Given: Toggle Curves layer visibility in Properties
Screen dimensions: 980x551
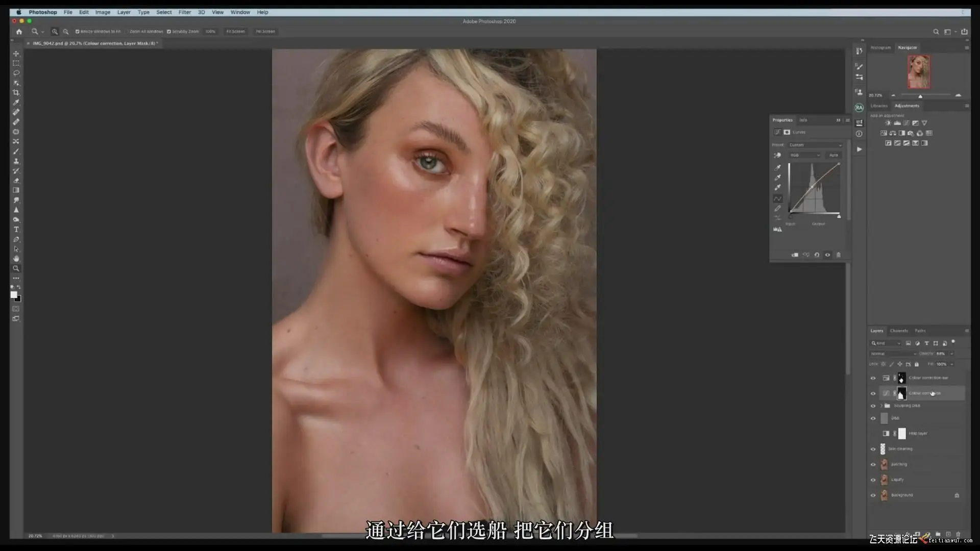Looking at the screenshot, I should pos(827,255).
